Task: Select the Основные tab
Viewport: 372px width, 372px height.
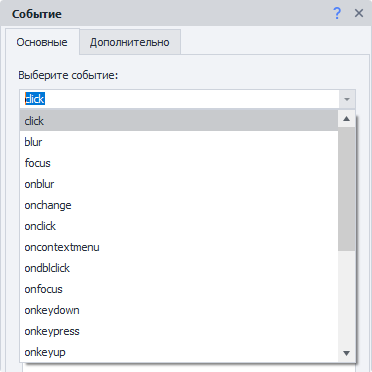Action: pyautogui.click(x=42, y=42)
